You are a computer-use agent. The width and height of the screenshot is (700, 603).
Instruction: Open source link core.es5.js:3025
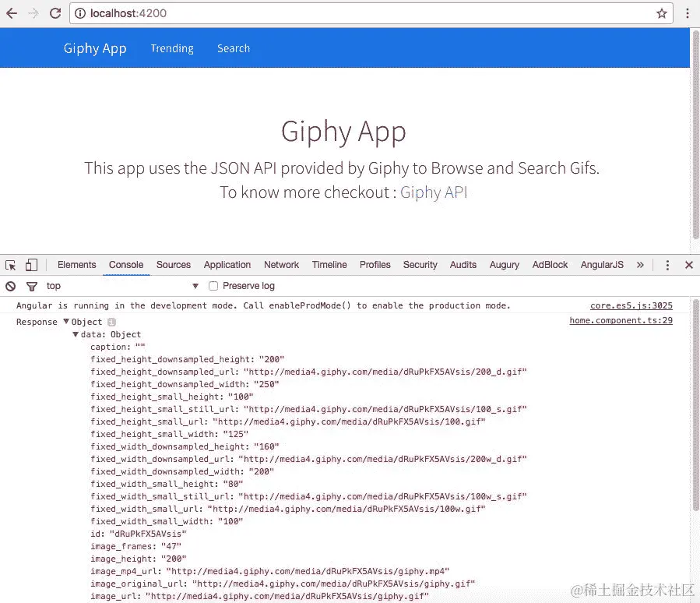click(631, 305)
